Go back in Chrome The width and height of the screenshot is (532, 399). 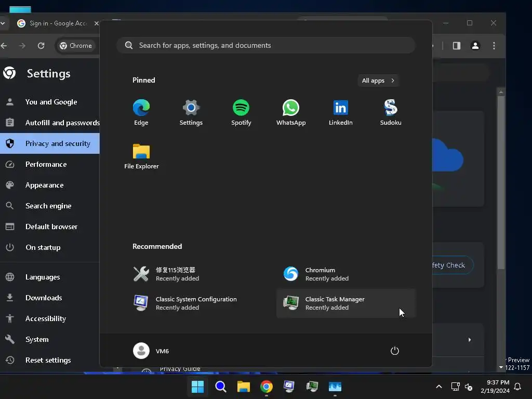click(x=4, y=46)
